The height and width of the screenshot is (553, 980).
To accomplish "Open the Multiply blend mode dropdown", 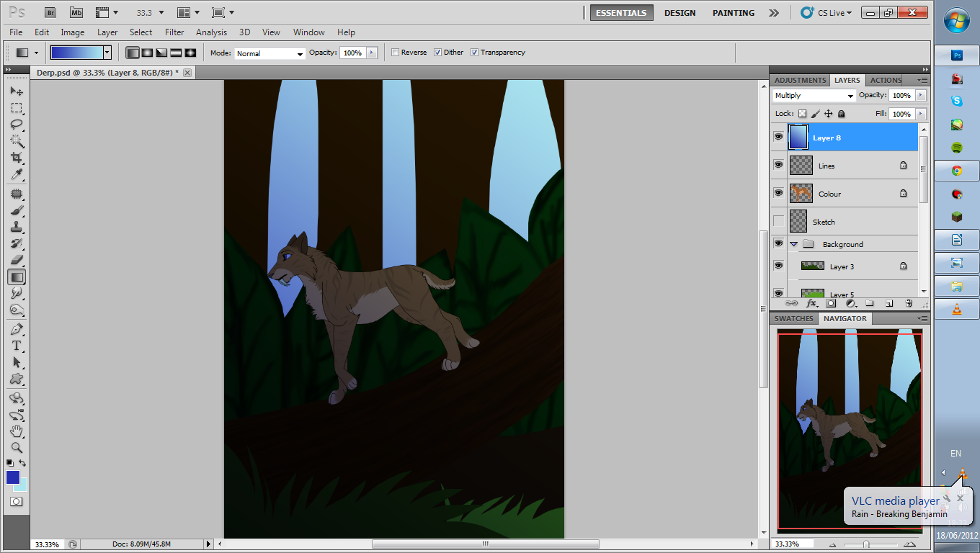I will tap(814, 96).
